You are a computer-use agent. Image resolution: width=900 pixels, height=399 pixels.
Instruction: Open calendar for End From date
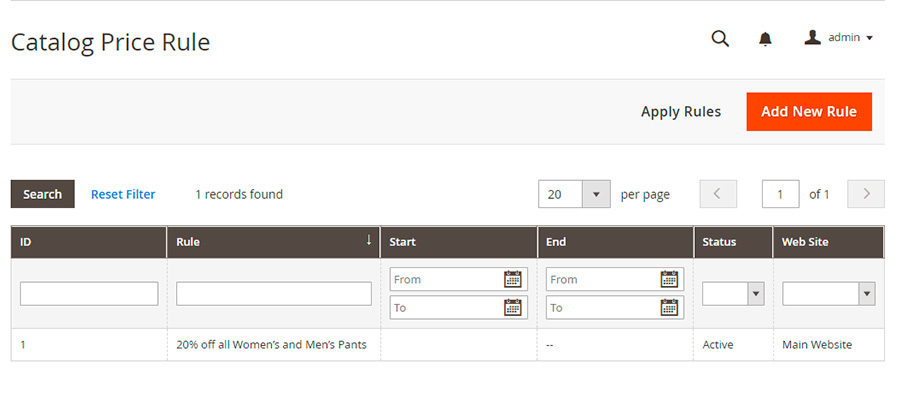(x=669, y=280)
